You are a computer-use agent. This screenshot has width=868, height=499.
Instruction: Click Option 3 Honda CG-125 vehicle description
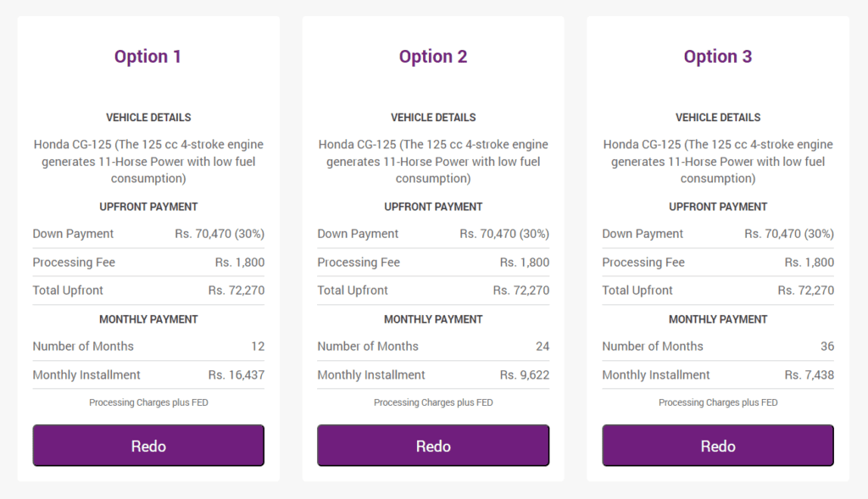point(718,161)
